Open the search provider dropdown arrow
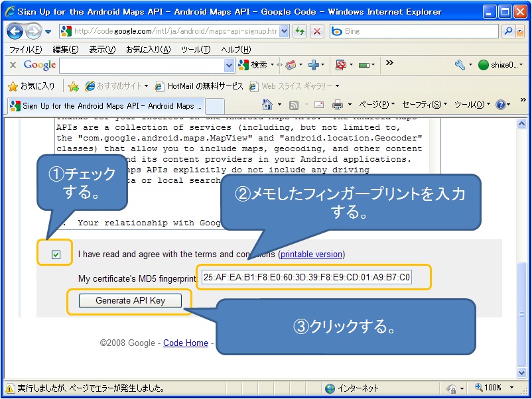The image size is (532, 399). (x=520, y=32)
